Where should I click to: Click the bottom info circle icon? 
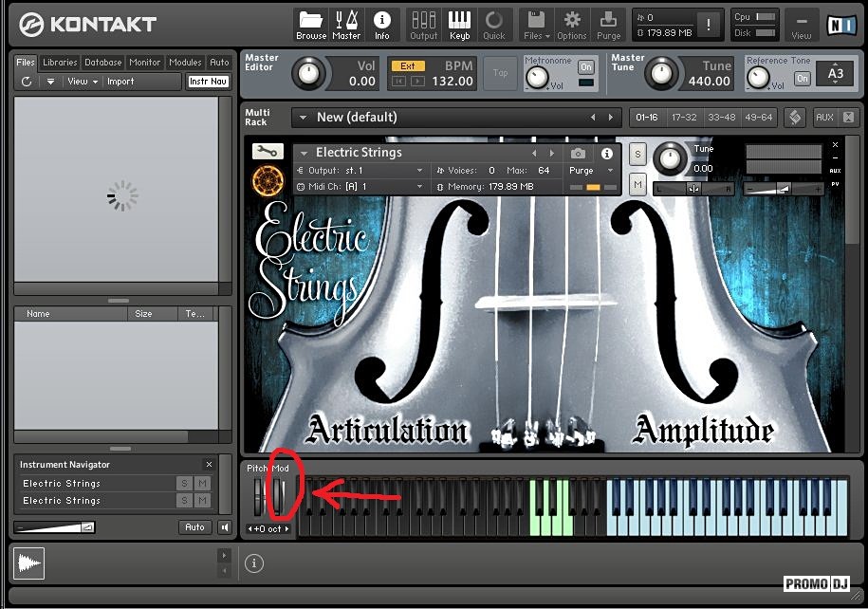[x=254, y=563]
